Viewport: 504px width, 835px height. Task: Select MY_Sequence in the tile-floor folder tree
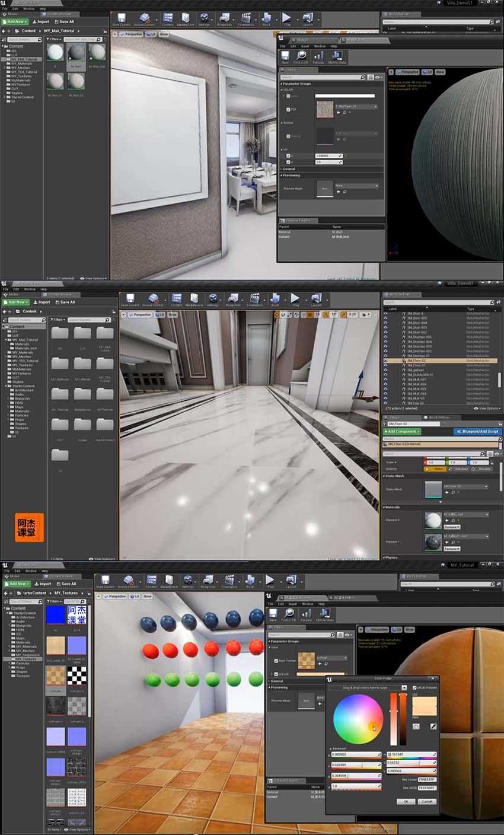click(28, 655)
